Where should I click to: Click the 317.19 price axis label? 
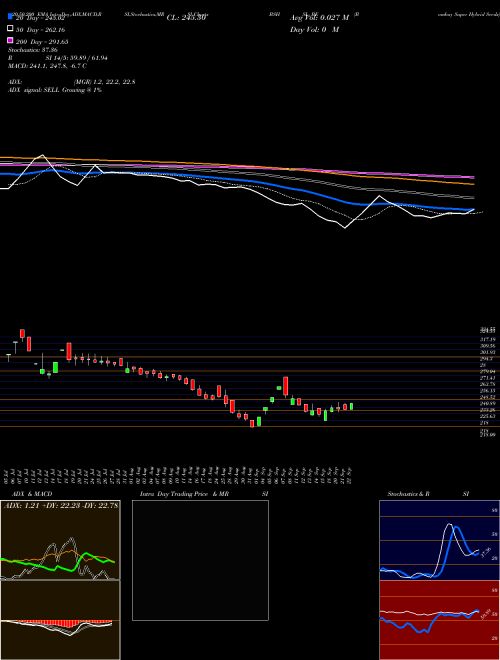tap(489, 339)
